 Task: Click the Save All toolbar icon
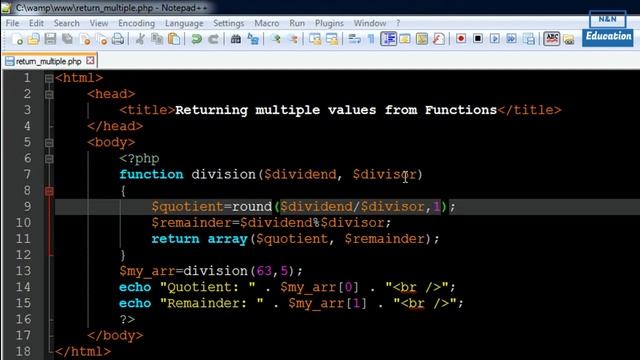(x=67, y=39)
